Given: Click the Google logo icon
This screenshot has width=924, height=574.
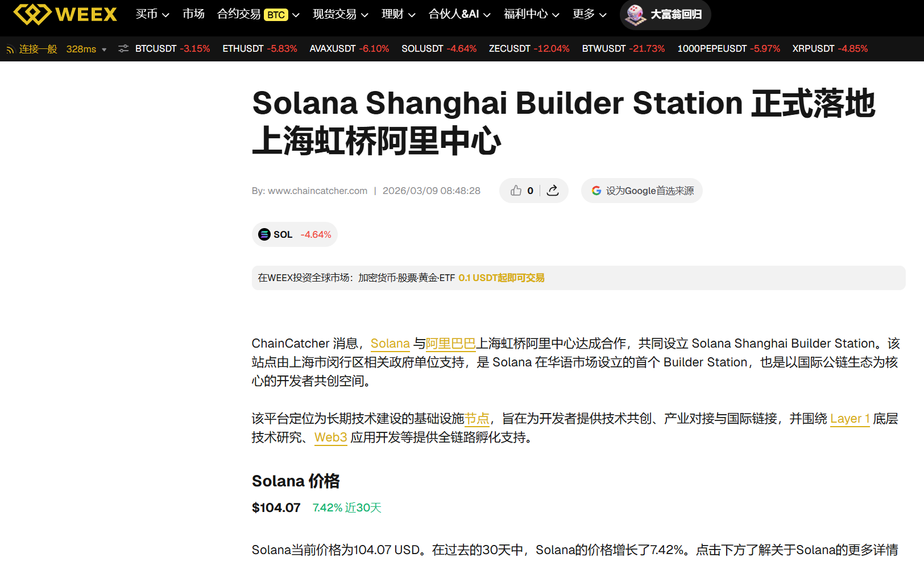Looking at the screenshot, I should (x=596, y=191).
